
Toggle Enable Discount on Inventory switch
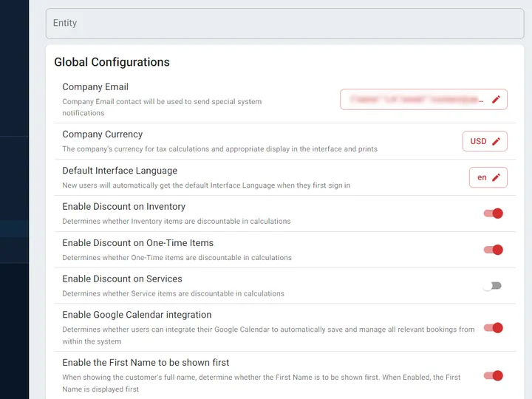pyautogui.click(x=494, y=214)
